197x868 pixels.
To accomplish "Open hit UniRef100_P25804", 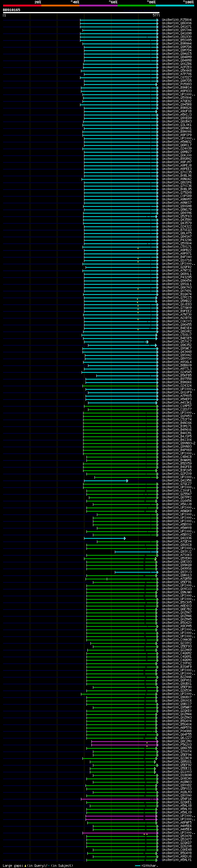I will tap(176, 20).
